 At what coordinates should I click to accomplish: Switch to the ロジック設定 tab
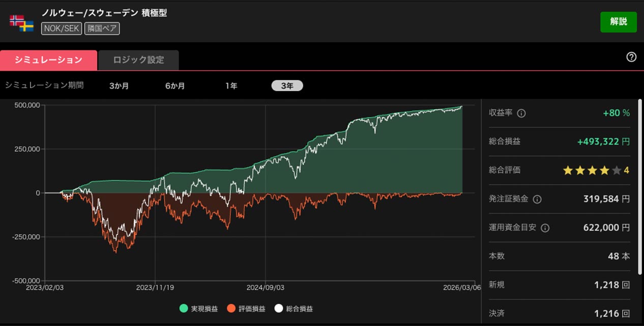point(138,60)
